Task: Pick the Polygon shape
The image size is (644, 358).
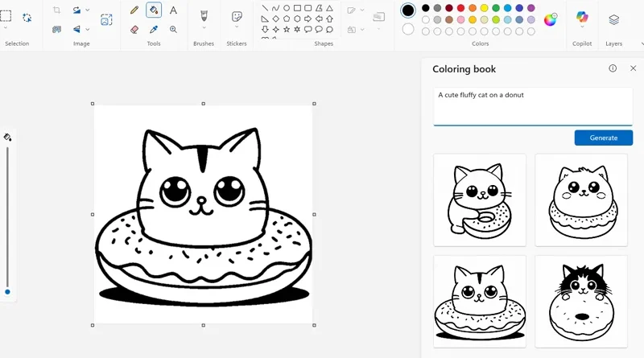Action: tap(319, 8)
